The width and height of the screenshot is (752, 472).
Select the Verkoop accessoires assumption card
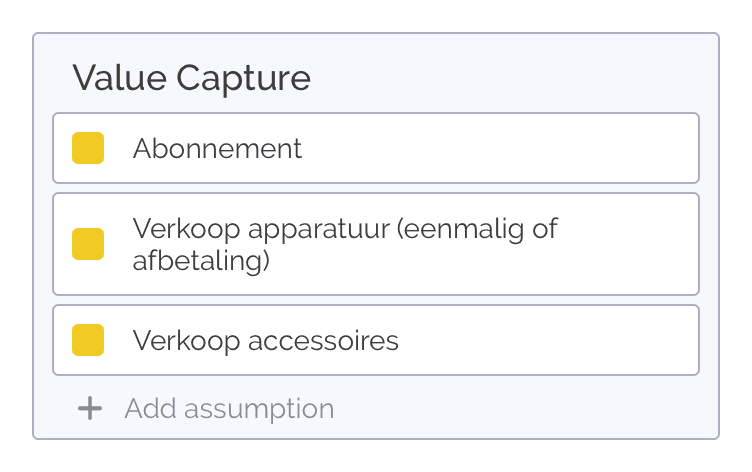tap(375, 340)
